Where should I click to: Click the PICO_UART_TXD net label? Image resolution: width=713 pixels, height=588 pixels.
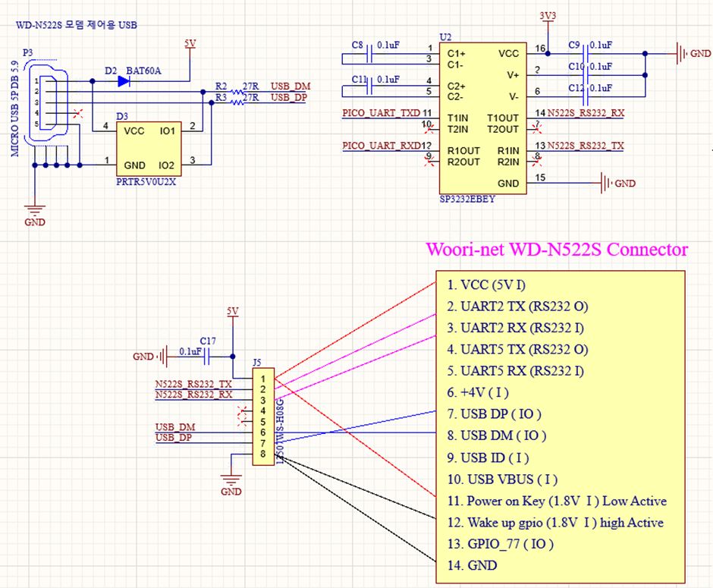[x=381, y=113]
